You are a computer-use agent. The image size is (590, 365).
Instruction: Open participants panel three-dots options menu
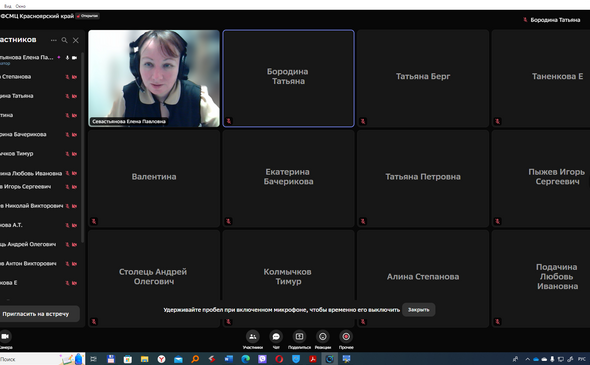pyautogui.click(x=53, y=40)
